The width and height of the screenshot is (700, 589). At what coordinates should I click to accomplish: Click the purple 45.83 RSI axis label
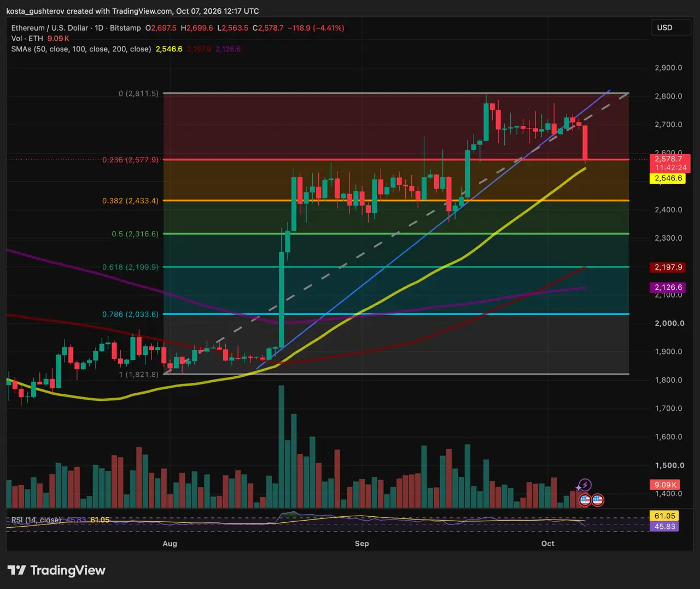point(664,527)
